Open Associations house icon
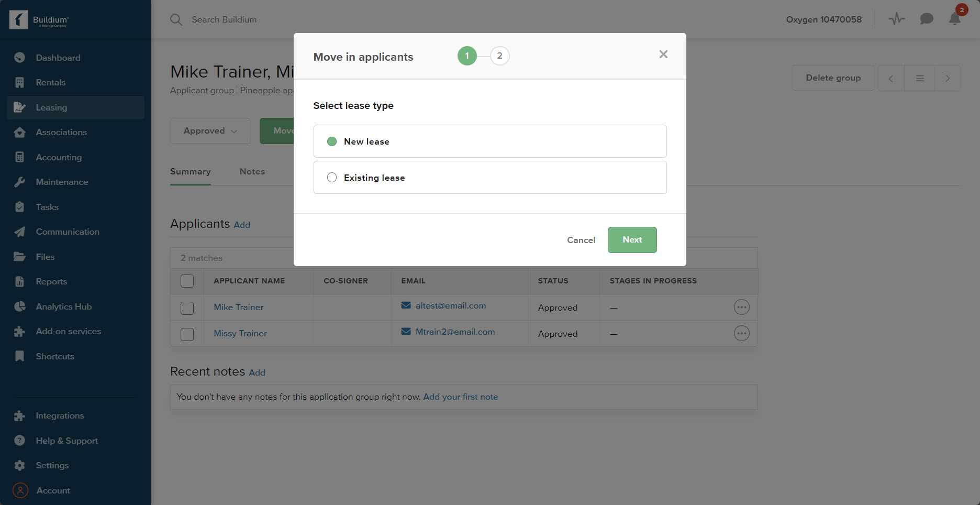This screenshot has height=505, width=980. [x=20, y=132]
